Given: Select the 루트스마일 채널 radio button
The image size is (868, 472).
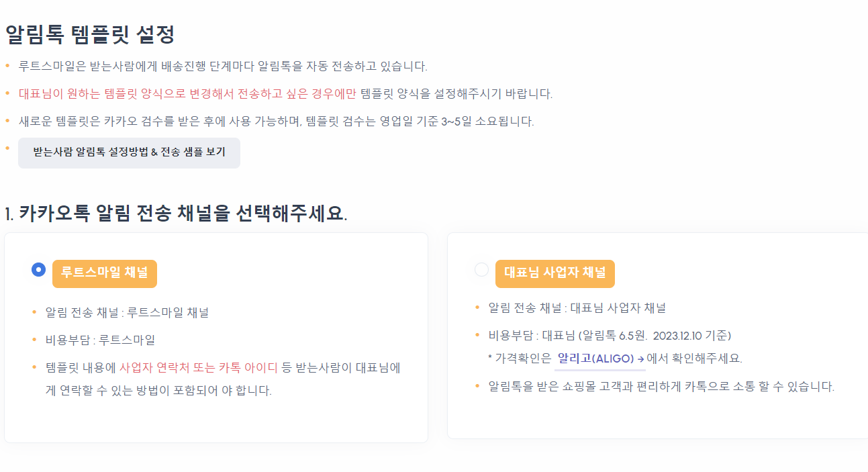Looking at the screenshot, I should (x=38, y=270).
